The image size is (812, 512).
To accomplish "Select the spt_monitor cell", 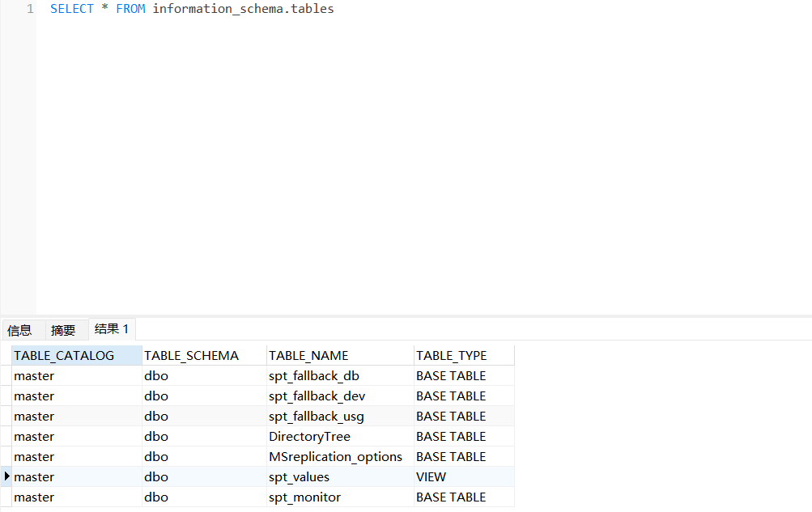I will 304,497.
